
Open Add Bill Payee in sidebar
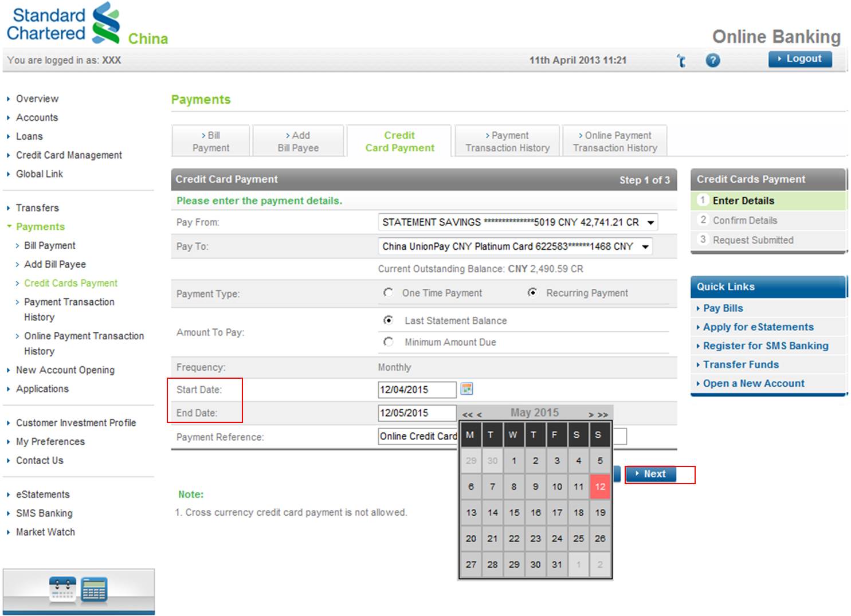pos(54,264)
